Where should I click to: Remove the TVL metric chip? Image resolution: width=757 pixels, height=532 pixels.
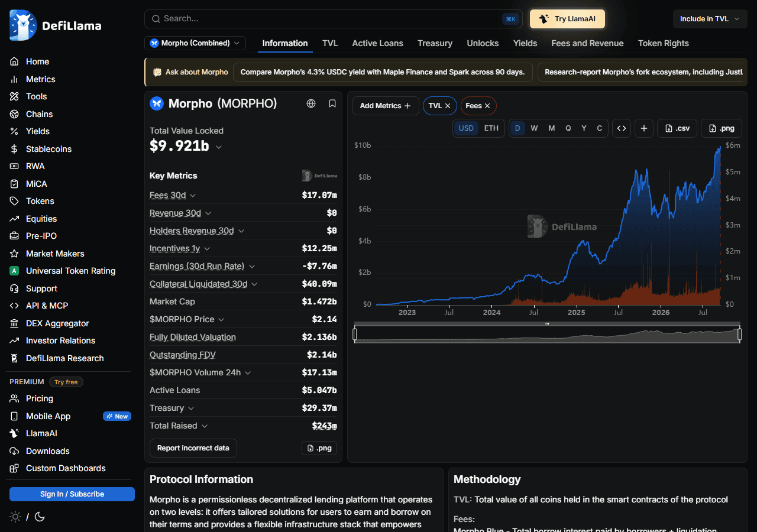[448, 106]
